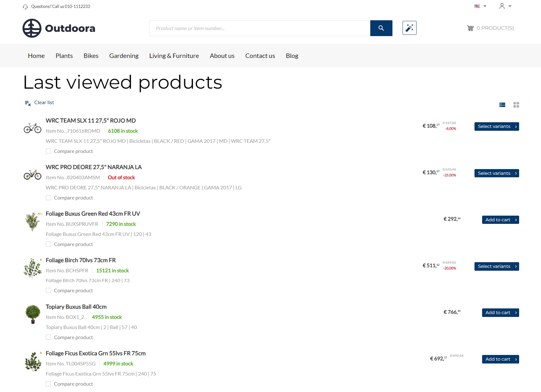Enable Compare product for Topiary Buxus Ball

point(48,337)
